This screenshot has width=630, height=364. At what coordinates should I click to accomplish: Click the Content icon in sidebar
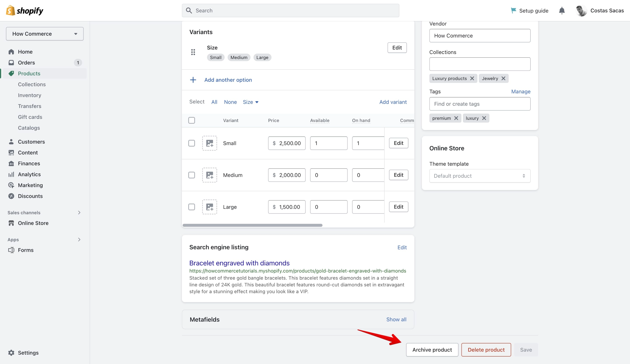coord(11,152)
